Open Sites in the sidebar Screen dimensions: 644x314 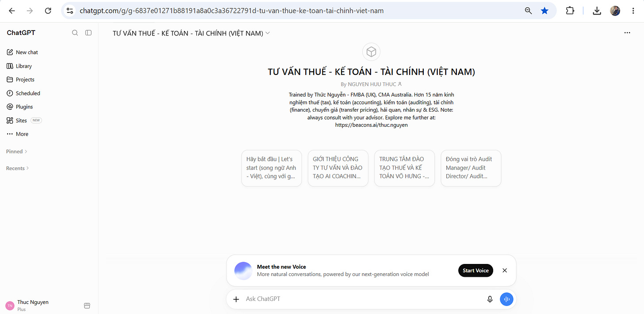coord(49,120)
